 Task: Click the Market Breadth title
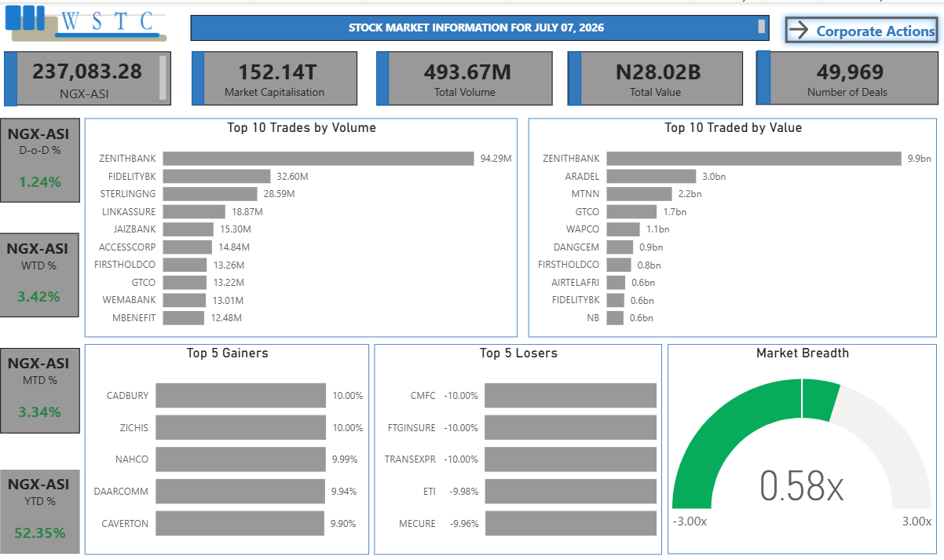coord(803,353)
